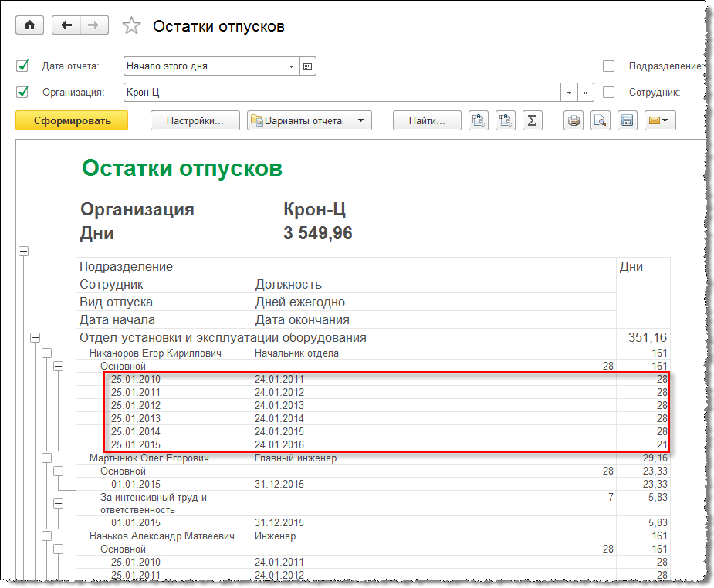Open the Варианты отчета menu

310,120
